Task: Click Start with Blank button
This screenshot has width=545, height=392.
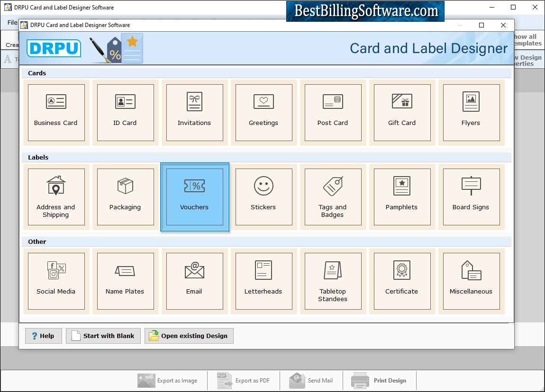Action: coord(103,336)
